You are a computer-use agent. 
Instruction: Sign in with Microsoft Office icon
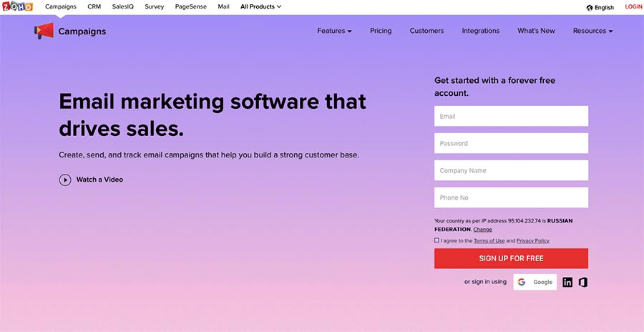[x=582, y=283]
